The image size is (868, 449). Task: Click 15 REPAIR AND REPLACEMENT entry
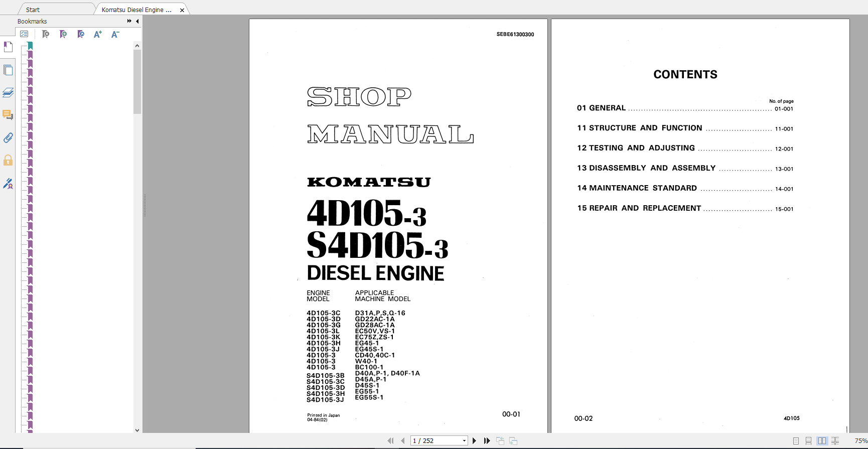point(685,208)
